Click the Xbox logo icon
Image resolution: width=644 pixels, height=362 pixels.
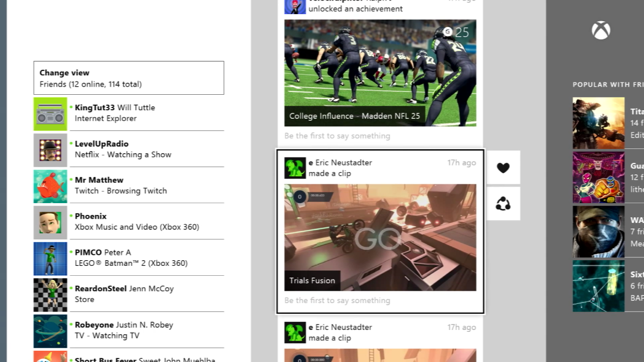(x=601, y=31)
